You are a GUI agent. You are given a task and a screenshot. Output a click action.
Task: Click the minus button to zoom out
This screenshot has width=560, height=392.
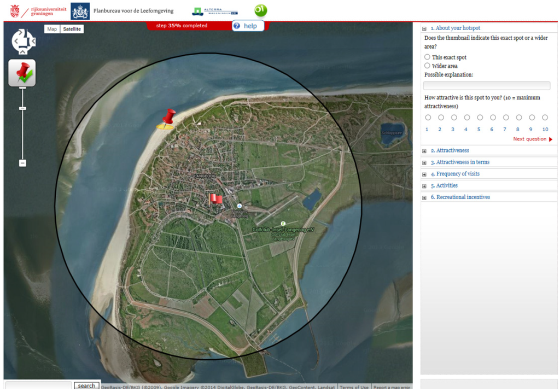point(22,163)
